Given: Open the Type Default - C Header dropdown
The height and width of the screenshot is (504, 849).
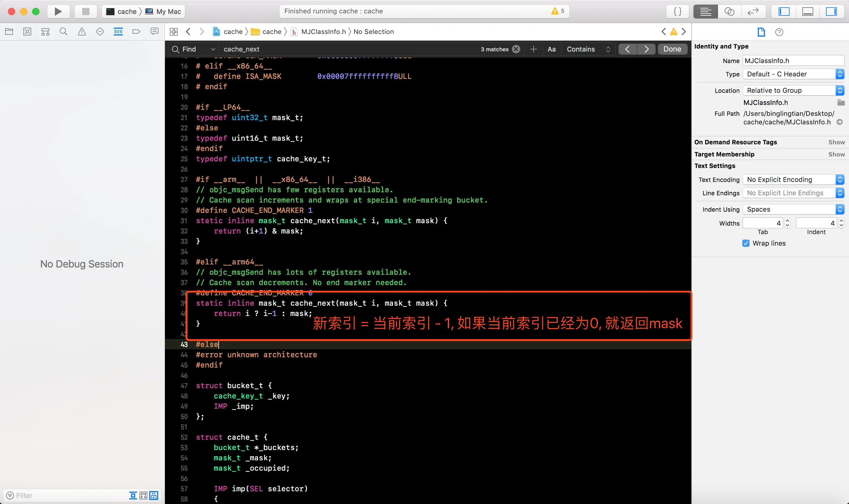Looking at the screenshot, I should coord(793,74).
